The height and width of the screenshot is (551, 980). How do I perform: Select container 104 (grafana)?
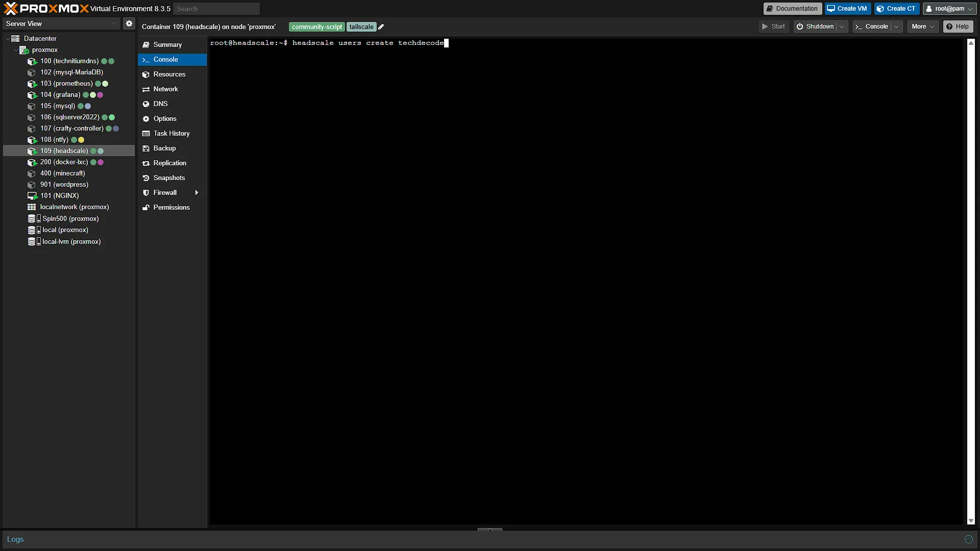point(60,95)
